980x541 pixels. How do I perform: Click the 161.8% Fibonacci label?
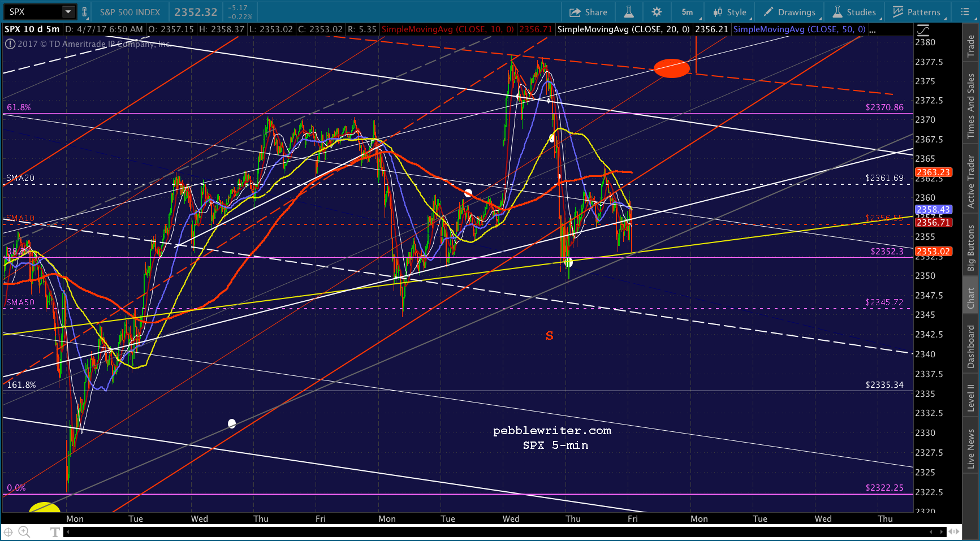21,385
